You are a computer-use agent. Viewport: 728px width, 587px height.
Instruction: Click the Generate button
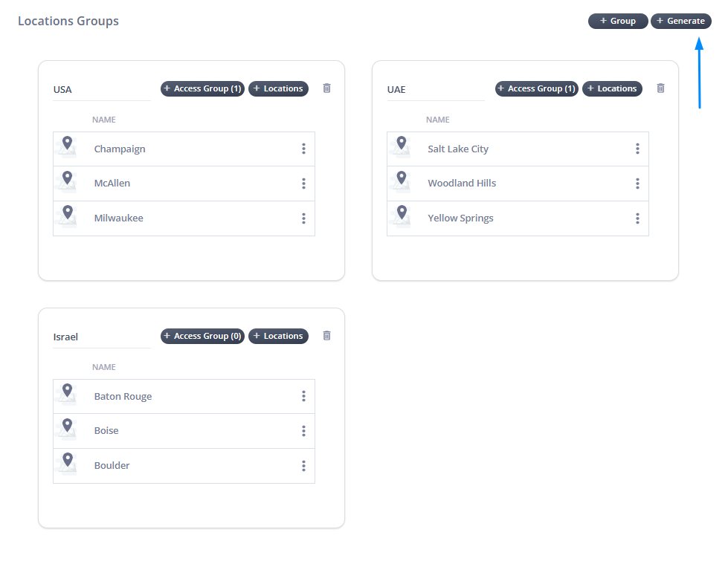(680, 21)
